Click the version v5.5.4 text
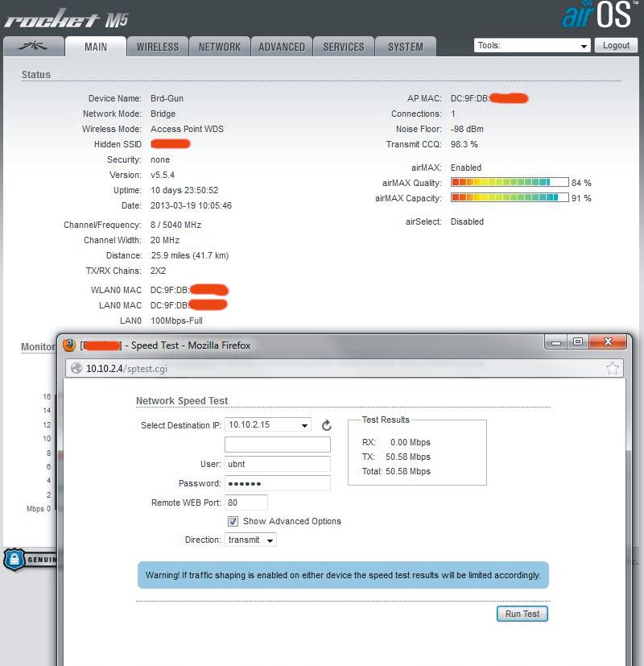 coord(162,175)
